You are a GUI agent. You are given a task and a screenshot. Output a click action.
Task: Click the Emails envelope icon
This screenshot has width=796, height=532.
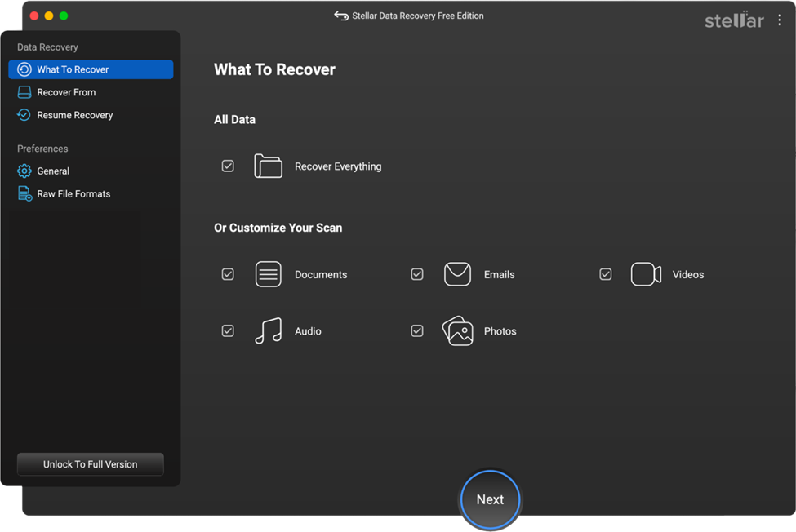457,274
